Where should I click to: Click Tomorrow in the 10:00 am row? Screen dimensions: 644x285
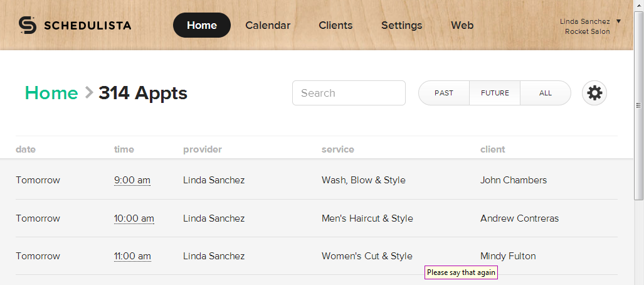(38, 218)
